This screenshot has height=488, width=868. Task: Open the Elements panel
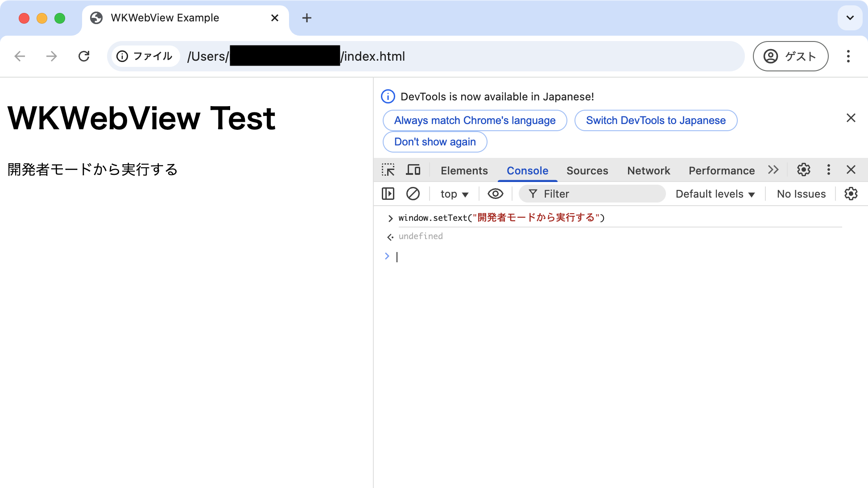coord(464,170)
